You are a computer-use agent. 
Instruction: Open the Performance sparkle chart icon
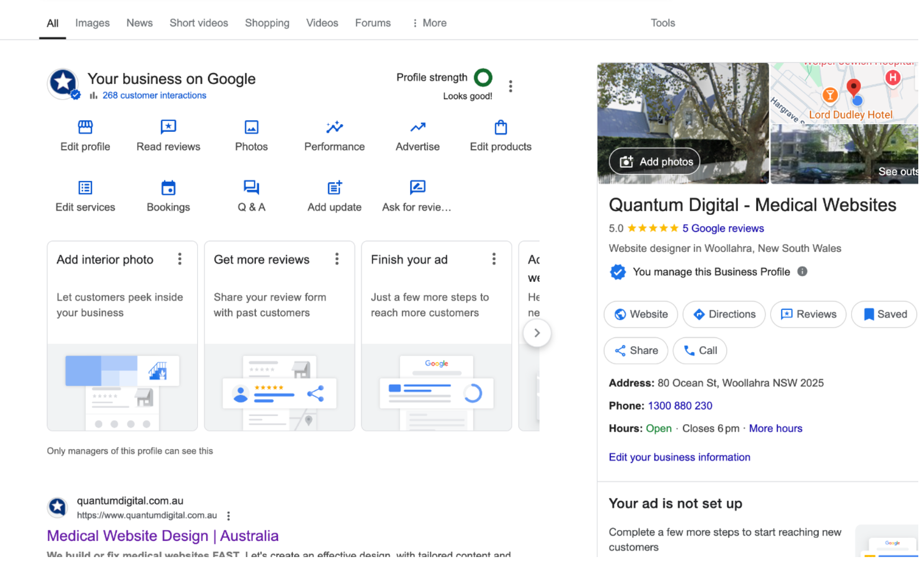point(334,127)
